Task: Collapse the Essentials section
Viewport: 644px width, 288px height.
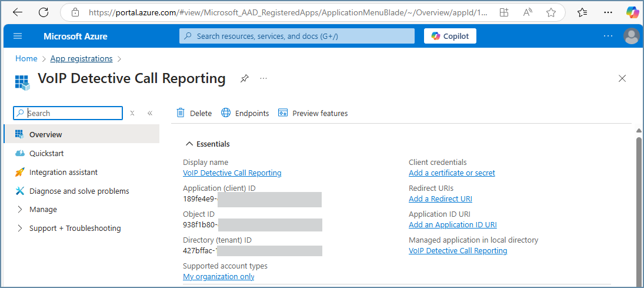Action: tap(208, 144)
